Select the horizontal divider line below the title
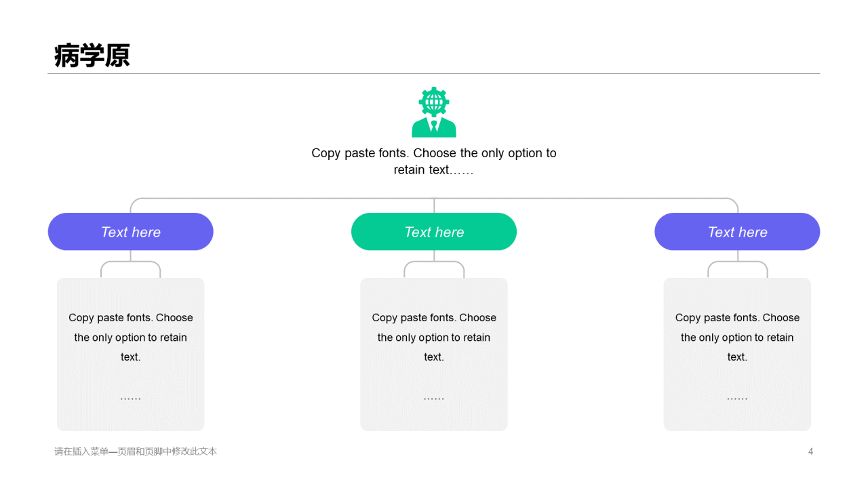Image resolution: width=868 pixels, height=488 pixels. (434, 73)
